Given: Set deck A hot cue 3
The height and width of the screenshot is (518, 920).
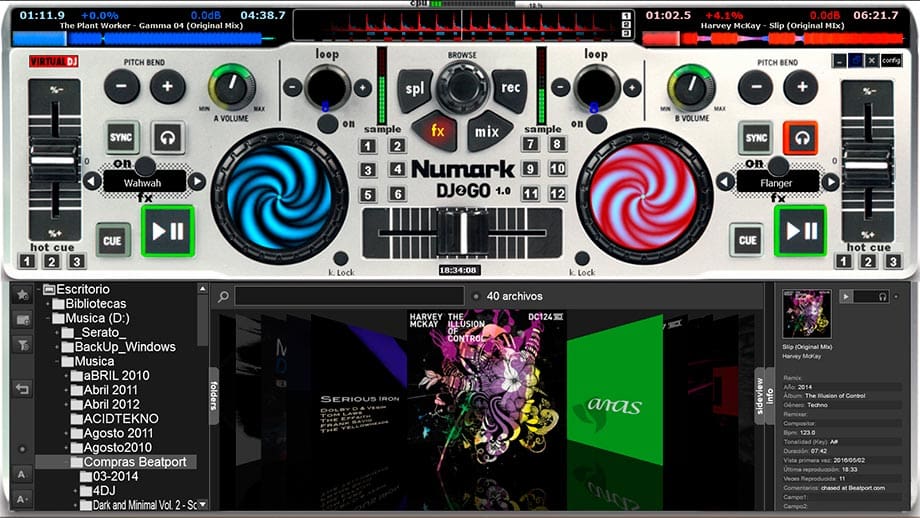Looking at the screenshot, I should [x=76, y=261].
